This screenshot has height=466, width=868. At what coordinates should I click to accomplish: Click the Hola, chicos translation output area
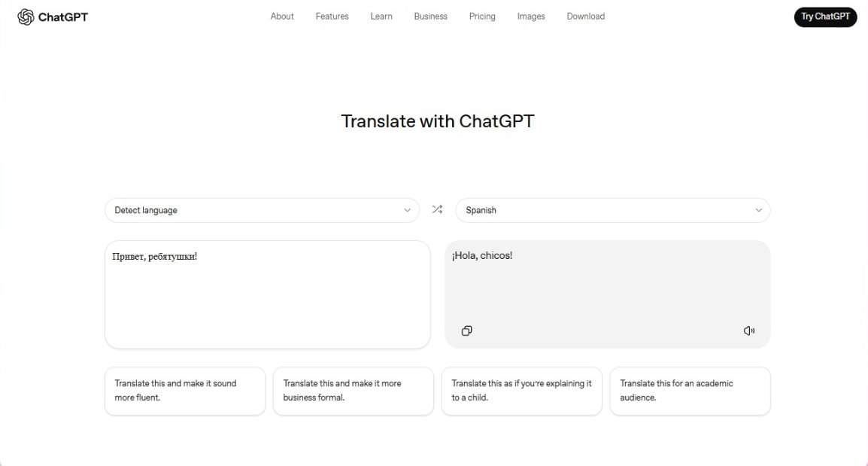607,286
